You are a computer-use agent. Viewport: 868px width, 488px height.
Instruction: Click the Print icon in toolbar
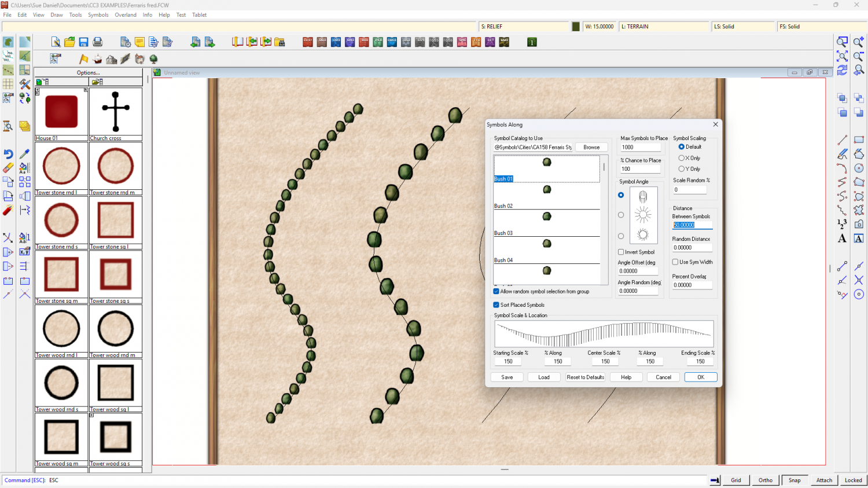click(x=98, y=42)
